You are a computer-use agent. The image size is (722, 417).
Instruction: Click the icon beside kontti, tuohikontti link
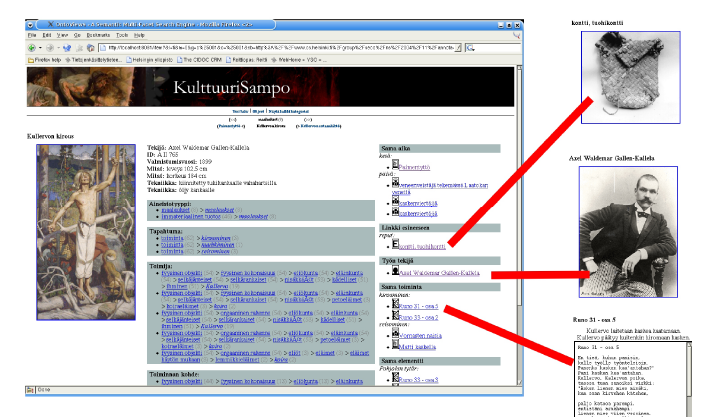click(395, 244)
